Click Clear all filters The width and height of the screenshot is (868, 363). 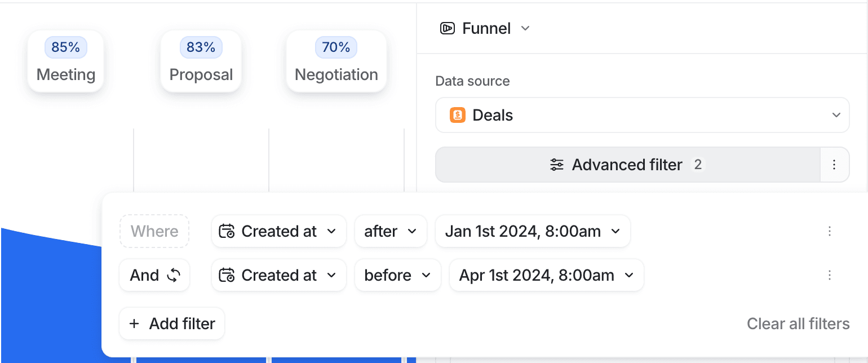[x=798, y=324]
